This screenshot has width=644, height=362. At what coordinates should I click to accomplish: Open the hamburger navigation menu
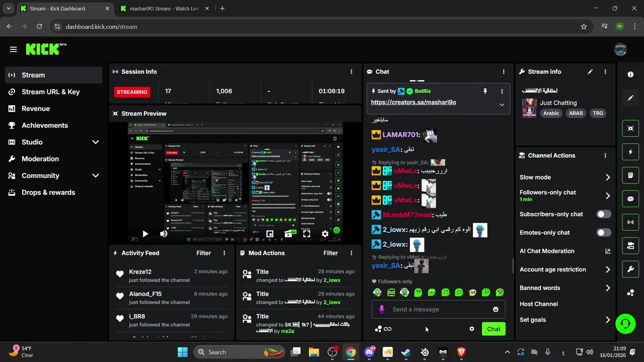click(x=14, y=49)
